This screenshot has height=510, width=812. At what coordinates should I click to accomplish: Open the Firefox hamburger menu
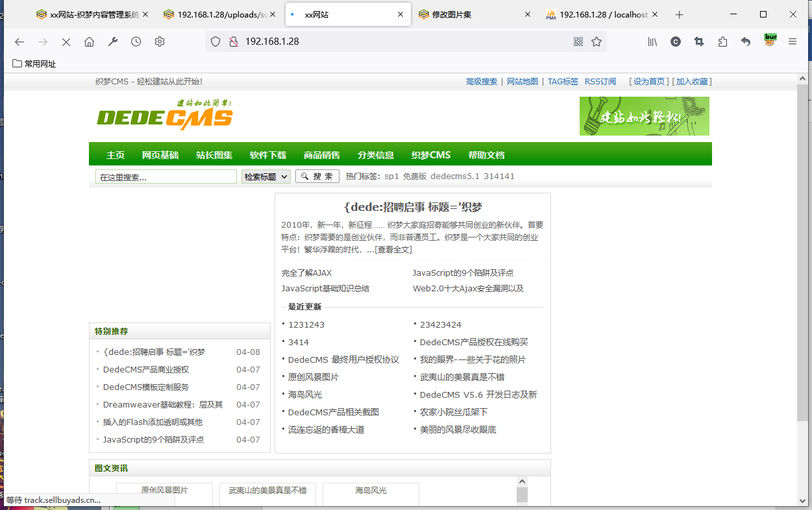point(793,42)
